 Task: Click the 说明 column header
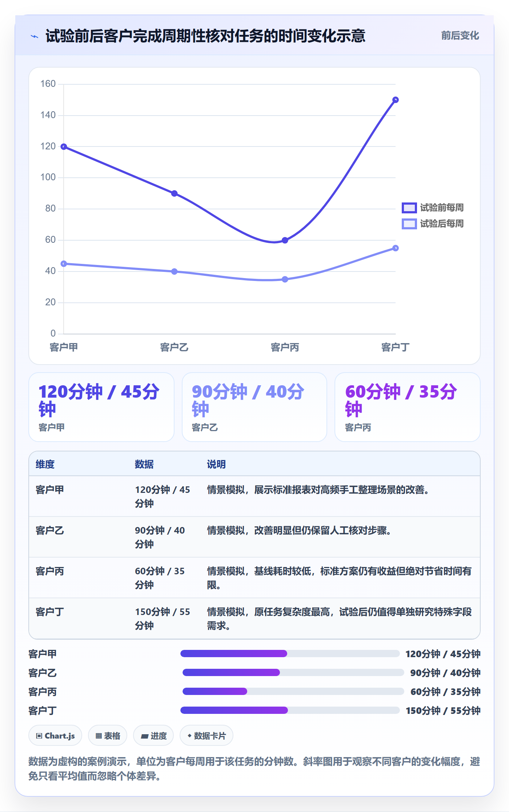216,464
